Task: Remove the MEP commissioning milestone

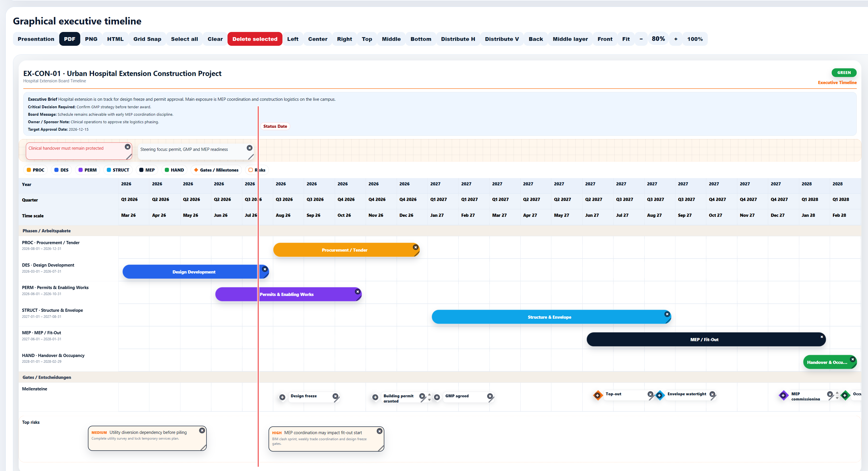Action: point(830,394)
